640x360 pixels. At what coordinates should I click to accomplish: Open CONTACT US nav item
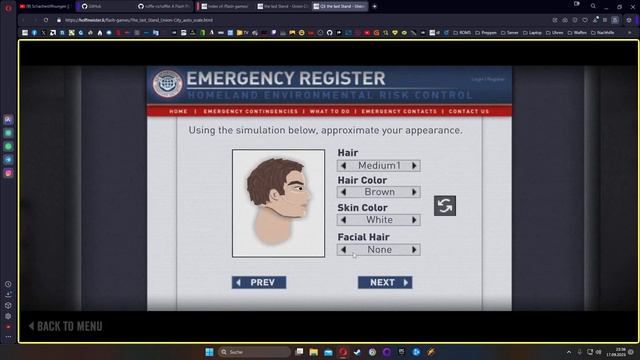coord(469,111)
